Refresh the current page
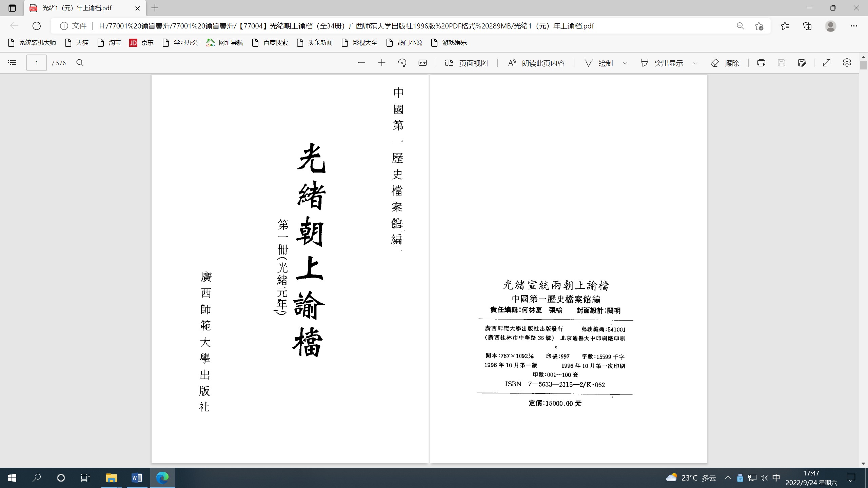The height and width of the screenshot is (488, 868). pyautogui.click(x=37, y=26)
